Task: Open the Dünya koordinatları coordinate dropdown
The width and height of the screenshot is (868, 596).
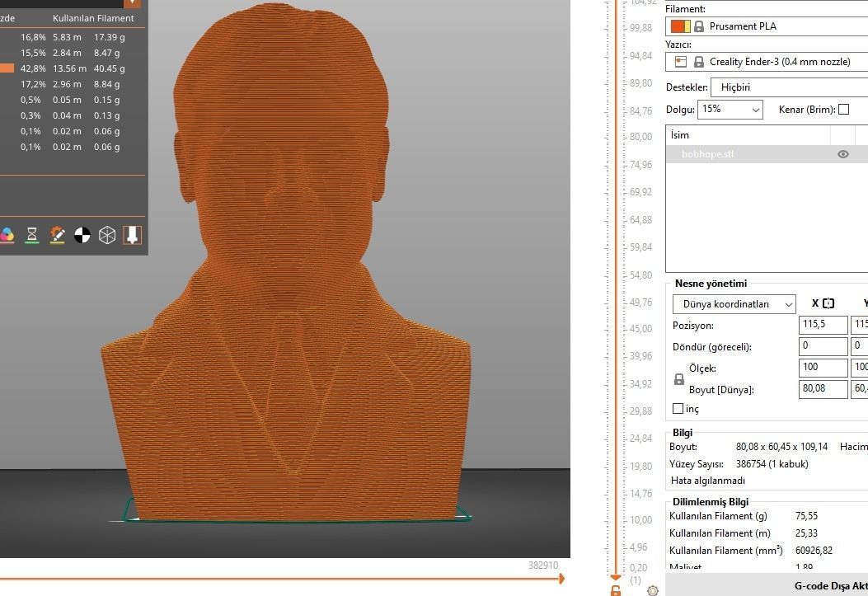Action: (734, 304)
